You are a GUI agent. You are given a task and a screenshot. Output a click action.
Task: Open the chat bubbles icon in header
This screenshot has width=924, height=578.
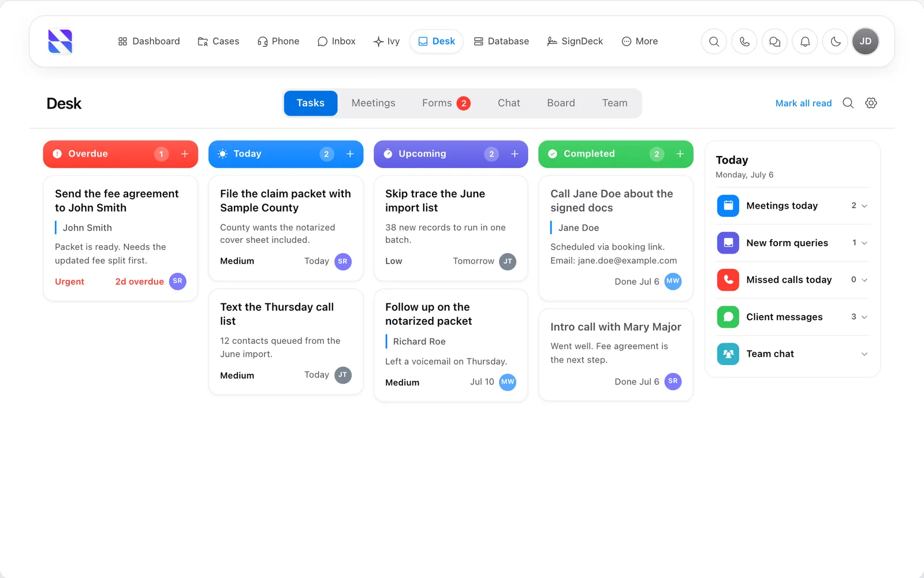775,42
